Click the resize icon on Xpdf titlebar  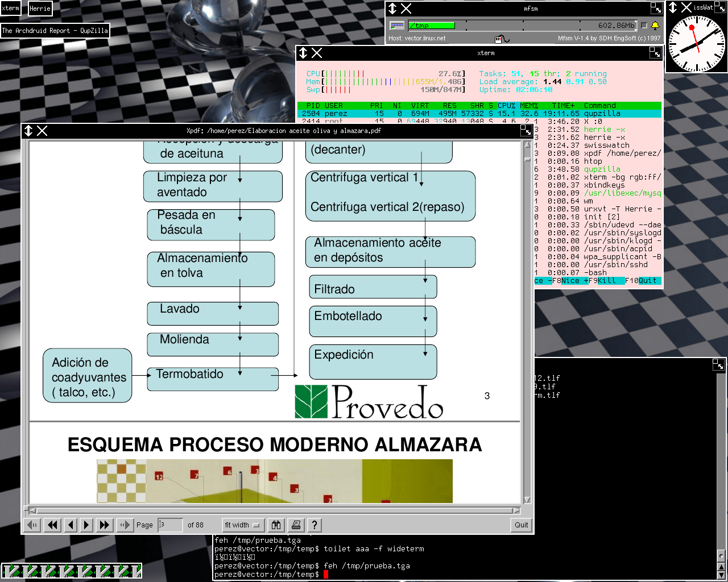click(526, 131)
